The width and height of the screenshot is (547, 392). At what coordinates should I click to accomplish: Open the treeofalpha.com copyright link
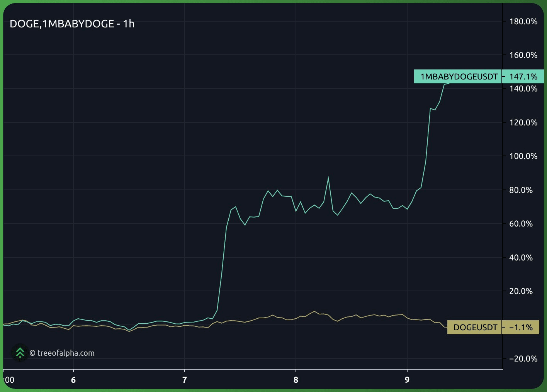tap(62, 353)
